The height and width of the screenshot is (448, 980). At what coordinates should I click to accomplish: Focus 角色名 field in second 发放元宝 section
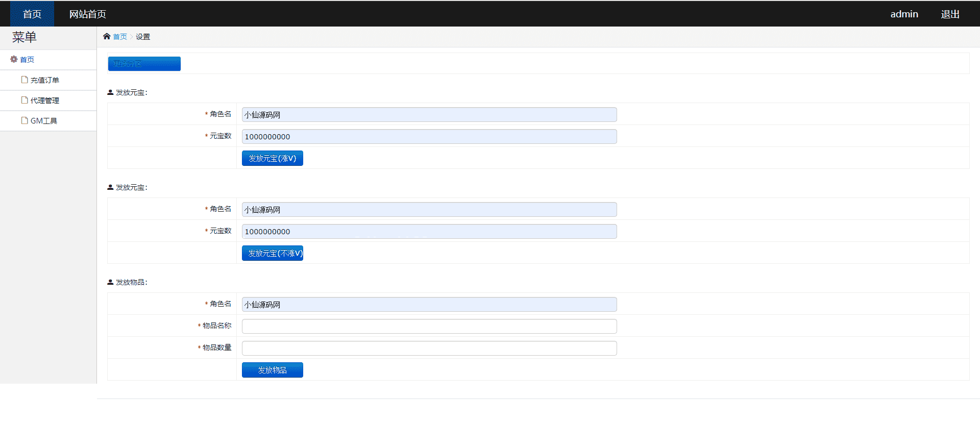[429, 209]
